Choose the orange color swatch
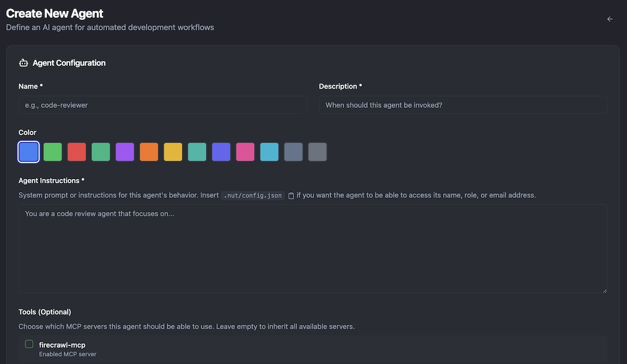Image resolution: width=627 pixels, height=364 pixels. pos(148,152)
